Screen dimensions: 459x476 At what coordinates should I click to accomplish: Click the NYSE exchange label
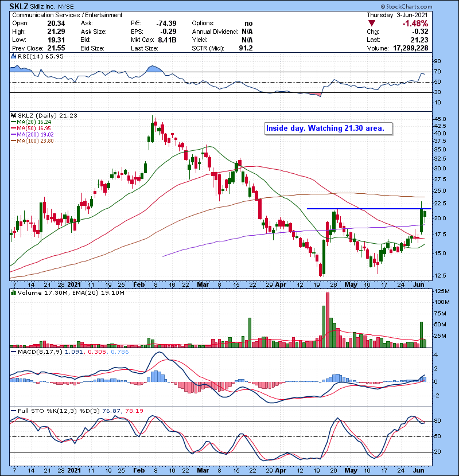tap(66, 7)
